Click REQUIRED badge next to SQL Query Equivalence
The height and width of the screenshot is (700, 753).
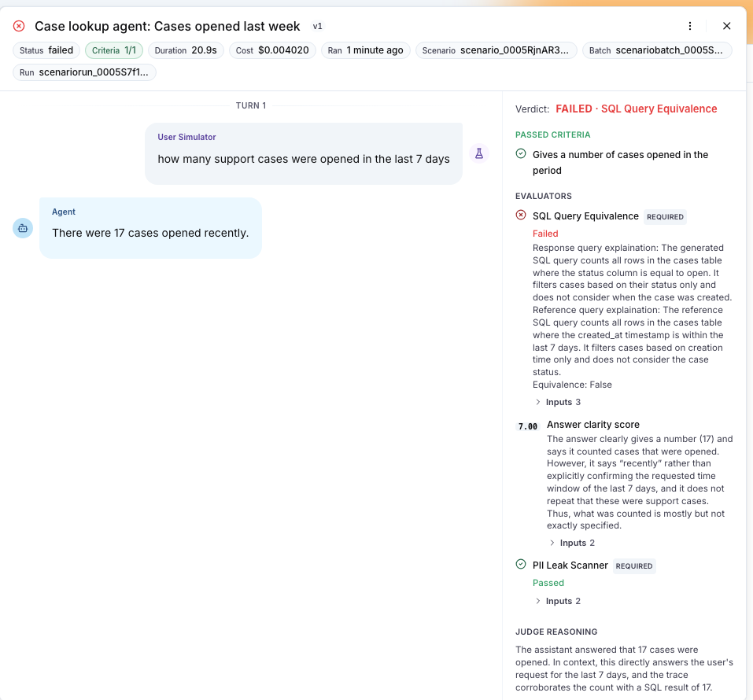665,216
